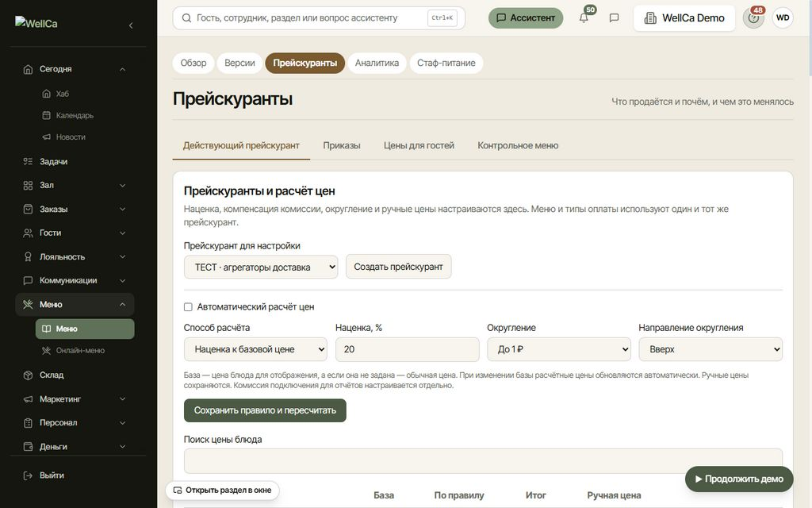Image resolution: width=812 pixels, height=508 pixels.
Task: Click the Ручная цена column header
Action: point(614,495)
